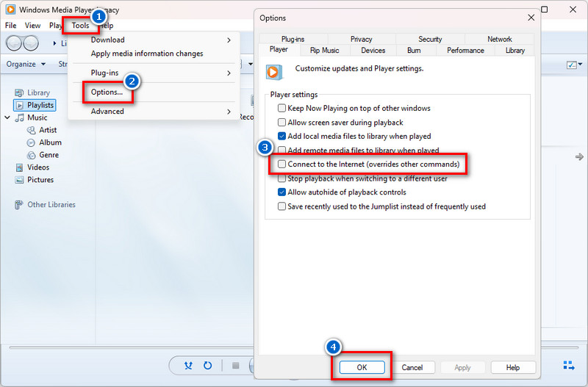Click the Options dialog media player icon

pos(274,72)
